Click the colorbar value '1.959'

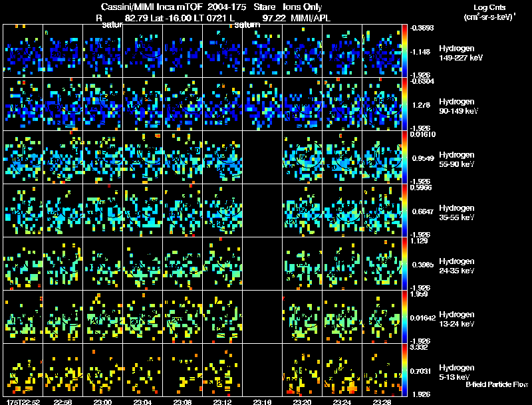click(x=419, y=295)
